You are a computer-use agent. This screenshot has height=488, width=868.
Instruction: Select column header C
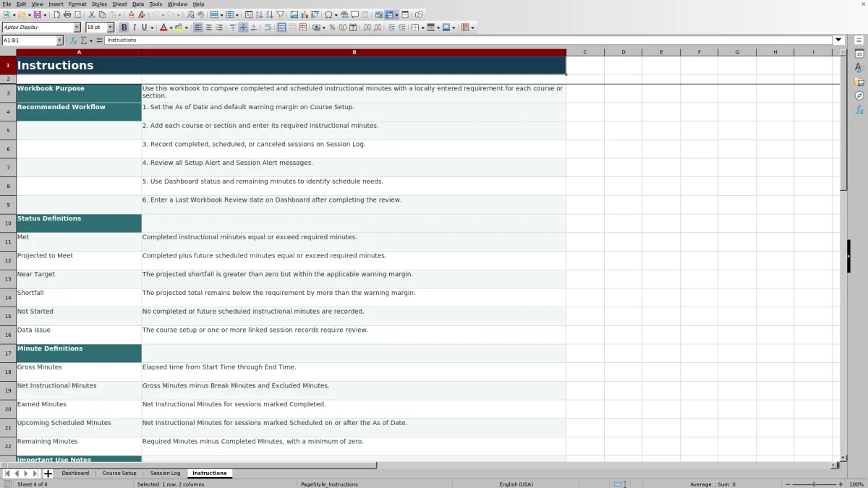585,52
